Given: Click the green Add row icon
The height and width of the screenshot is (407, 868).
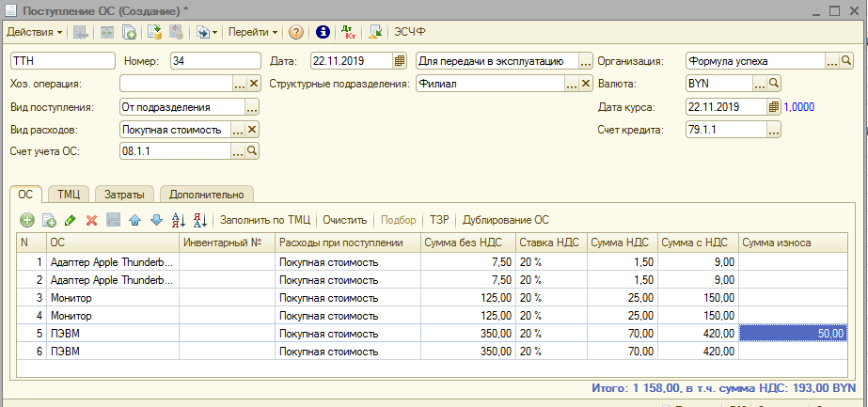Looking at the screenshot, I should pyautogui.click(x=26, y=220).
